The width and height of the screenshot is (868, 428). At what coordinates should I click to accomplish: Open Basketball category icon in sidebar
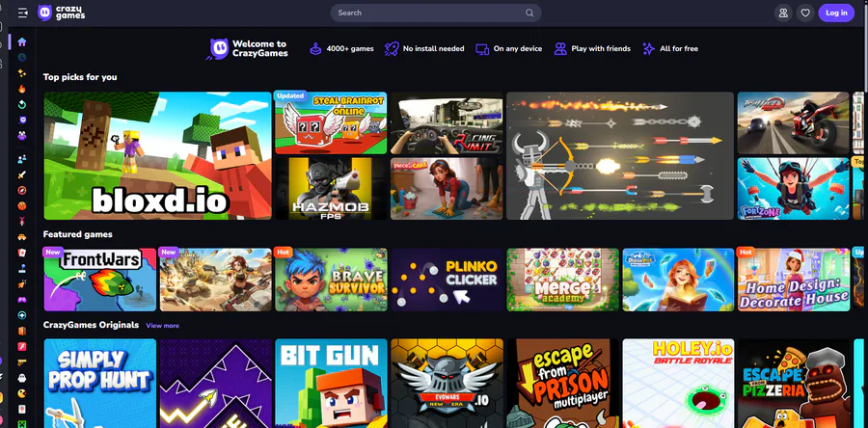click(21, 205)
